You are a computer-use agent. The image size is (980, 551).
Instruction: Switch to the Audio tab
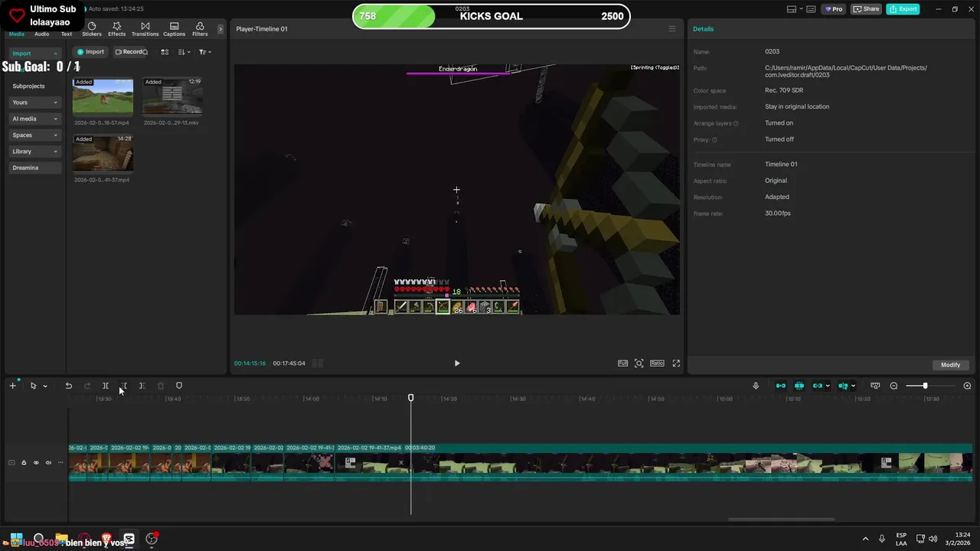pos(41,34)
